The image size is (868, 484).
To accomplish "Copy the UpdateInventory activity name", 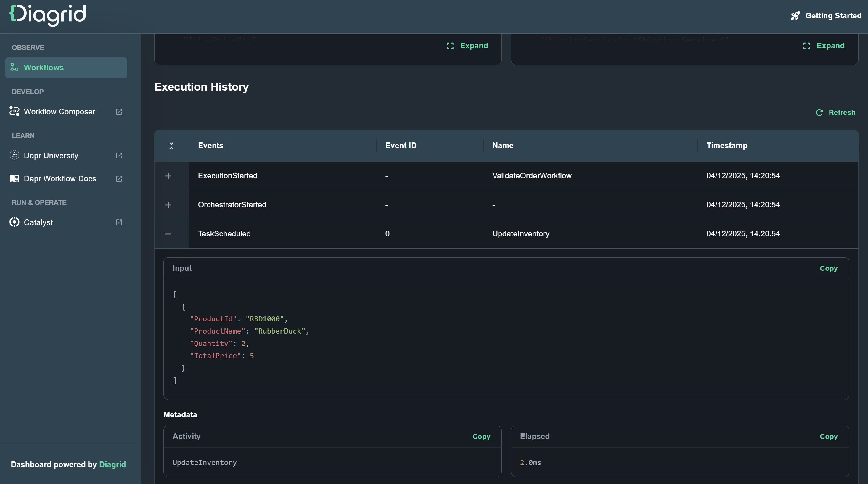I will 481,437.
